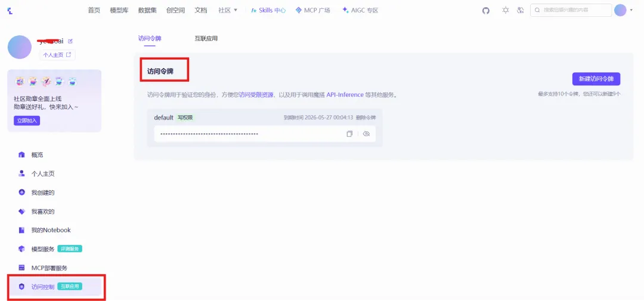
Task: Click the edit username pencil icon
Action: [x=70, y=41]
